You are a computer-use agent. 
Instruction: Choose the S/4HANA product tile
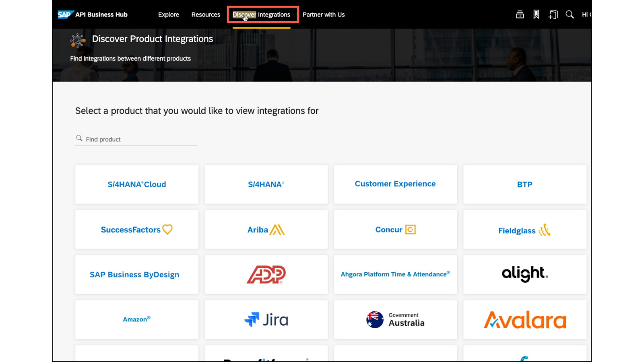[266, 184]
